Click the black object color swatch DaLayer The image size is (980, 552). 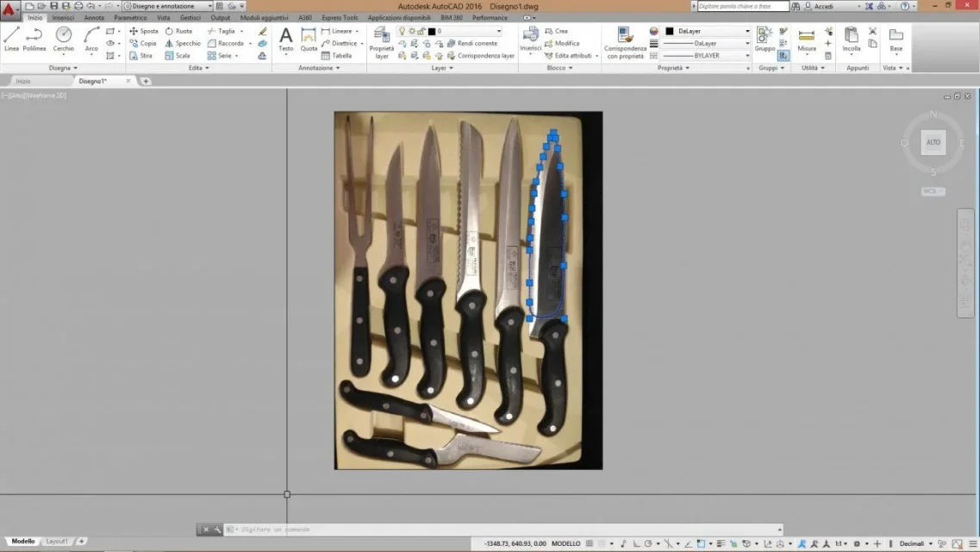670,31
